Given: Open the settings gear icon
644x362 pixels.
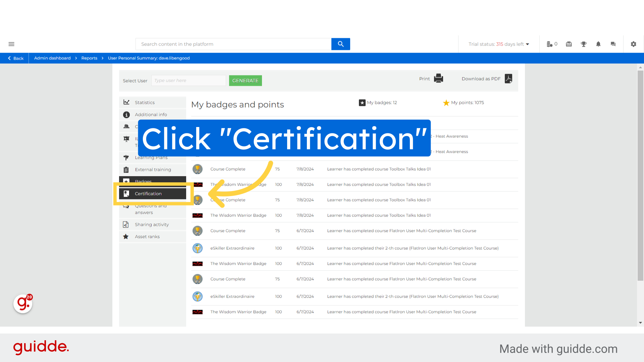Looking at the screenshot, I should click(x=633, y=44).
